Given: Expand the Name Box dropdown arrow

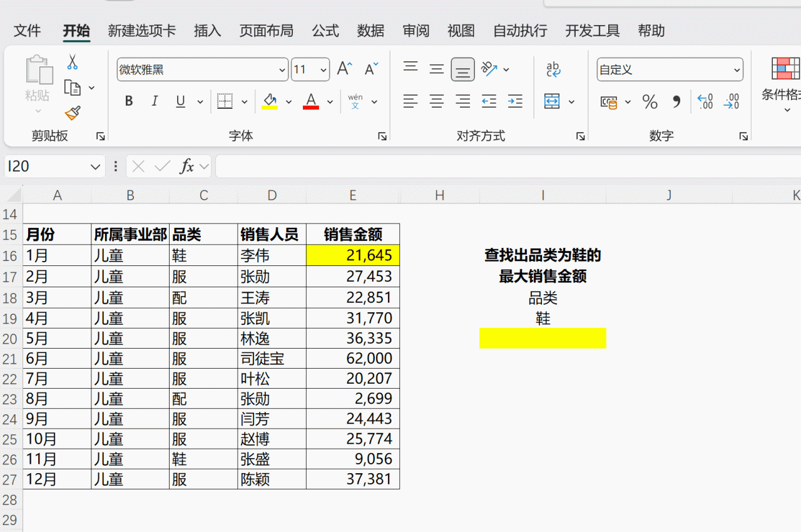Looking at the screenshot, I should coord(95,166).
